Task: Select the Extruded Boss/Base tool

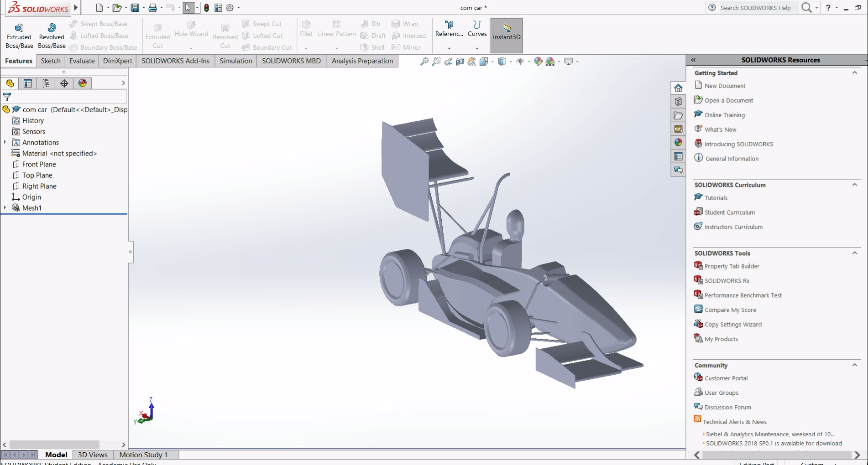Action: [x=19, y=36]
